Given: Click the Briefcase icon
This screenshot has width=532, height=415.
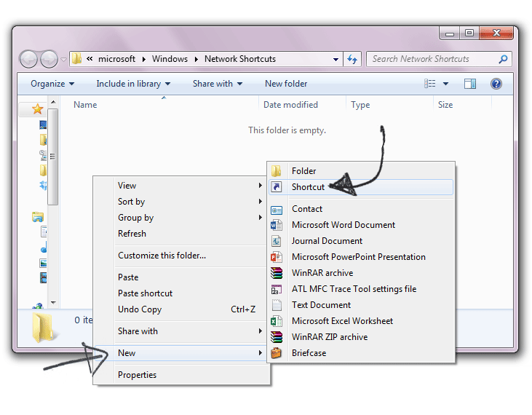Looking at the screenshot, I should point(276,353).
